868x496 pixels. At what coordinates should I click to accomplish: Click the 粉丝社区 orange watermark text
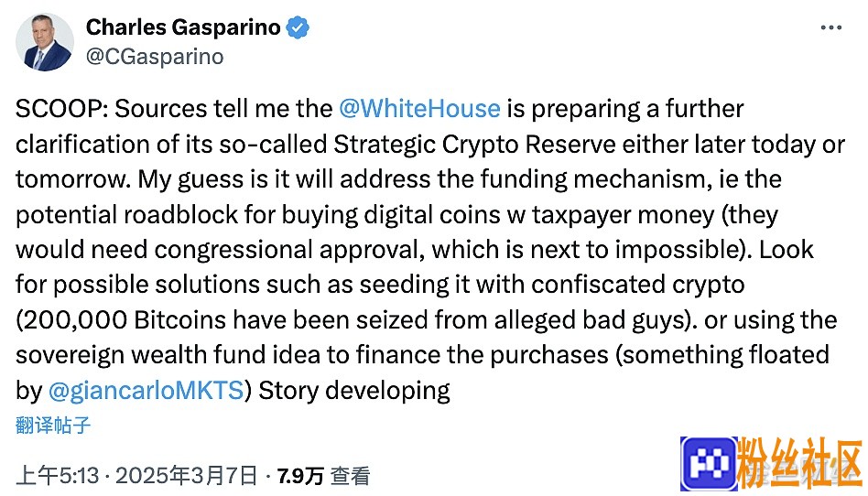click(800, 464)
